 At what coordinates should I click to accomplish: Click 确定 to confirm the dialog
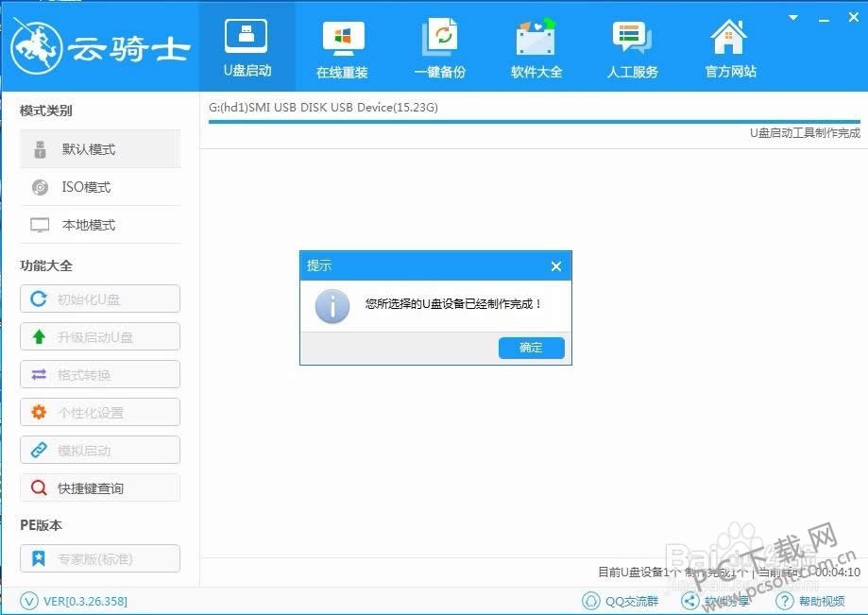(530, 348)
